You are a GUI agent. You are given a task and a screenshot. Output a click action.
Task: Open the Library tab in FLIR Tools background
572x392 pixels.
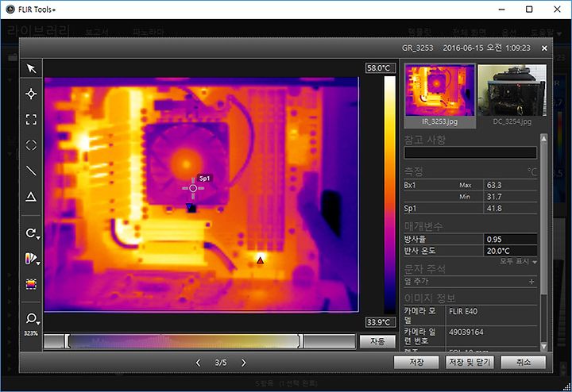pyautogui.click(x=38, y=31)
